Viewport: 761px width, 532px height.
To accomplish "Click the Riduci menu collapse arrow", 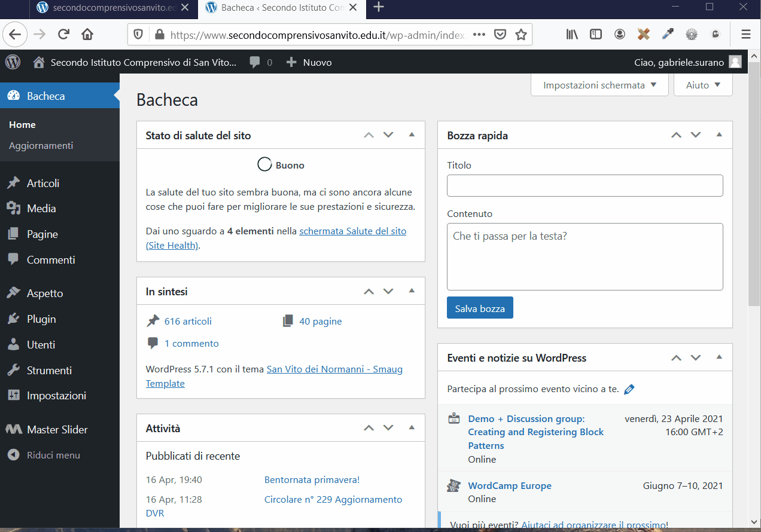I will click(13, 455).
